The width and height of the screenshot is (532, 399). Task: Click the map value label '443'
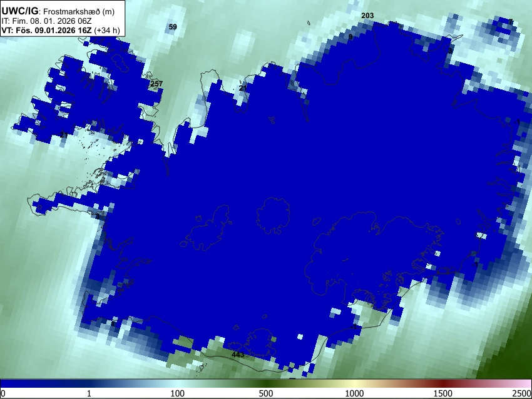click(238, 355)
